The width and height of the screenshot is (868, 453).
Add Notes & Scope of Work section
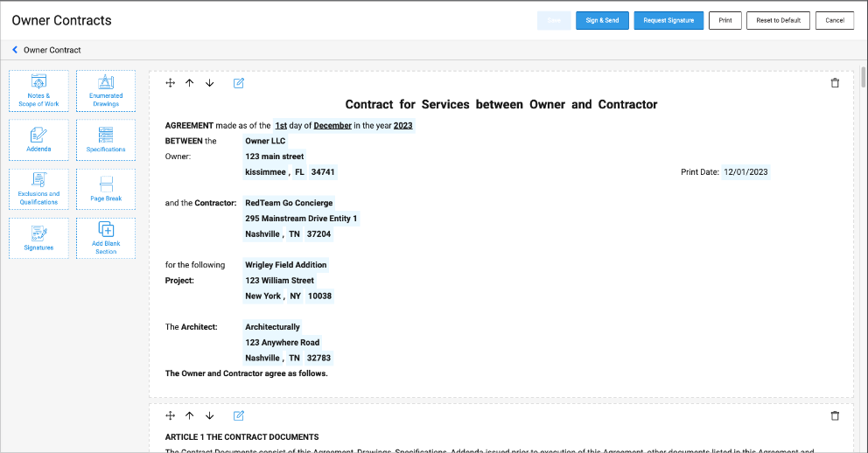38,91
